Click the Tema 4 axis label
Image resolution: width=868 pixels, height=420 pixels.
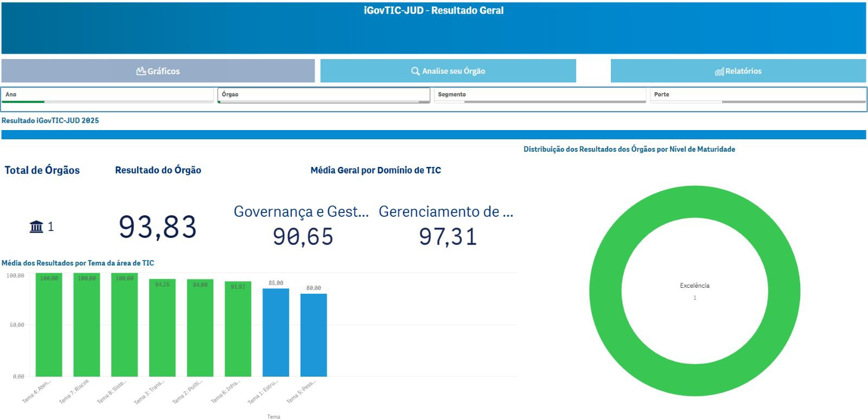pos(37,392)
